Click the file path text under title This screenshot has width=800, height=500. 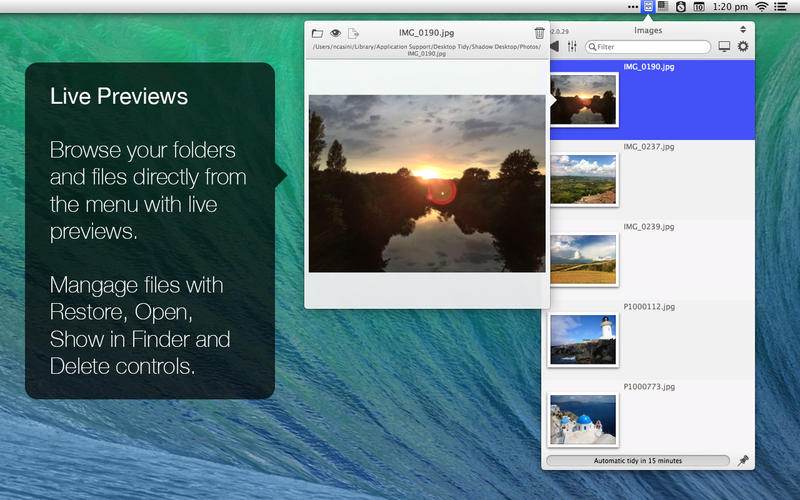pyautogui.click(x=427, y=49)
